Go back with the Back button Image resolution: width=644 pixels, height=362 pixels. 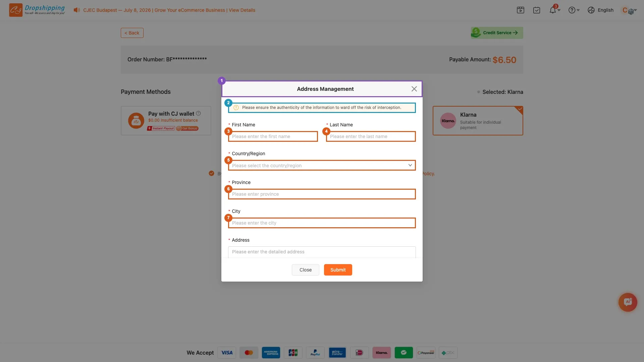click(x=132, y=33)
